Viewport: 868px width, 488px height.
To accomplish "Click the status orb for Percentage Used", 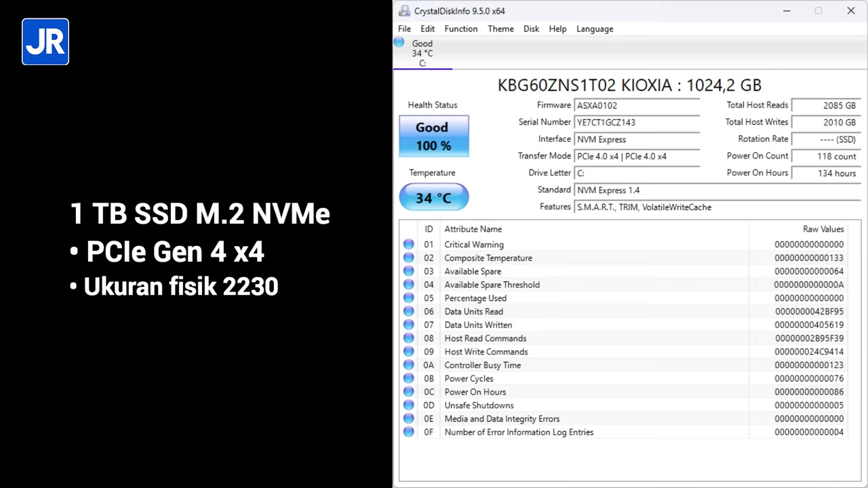I will coord(408,298).
